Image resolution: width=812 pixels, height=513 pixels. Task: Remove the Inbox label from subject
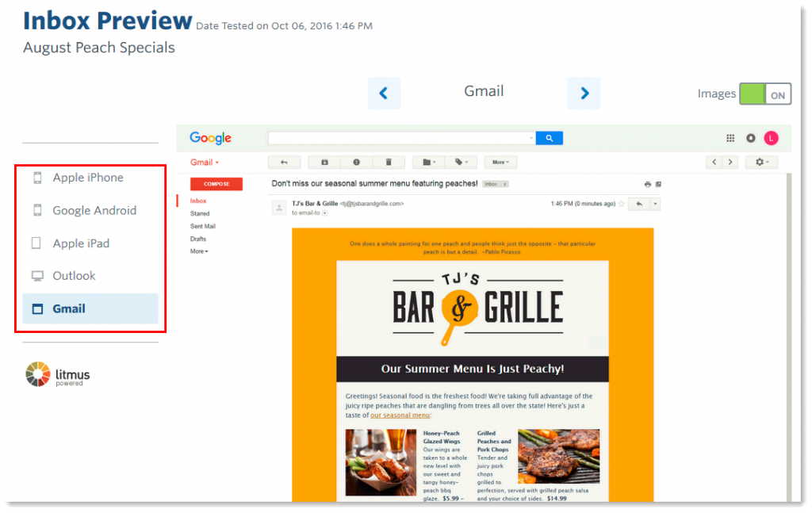point(505,184)
